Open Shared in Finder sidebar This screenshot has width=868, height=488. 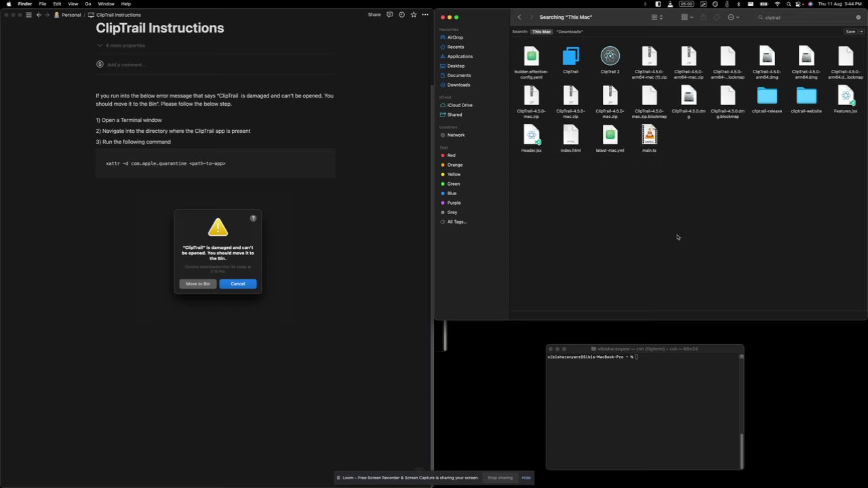(x=454, y=115)
